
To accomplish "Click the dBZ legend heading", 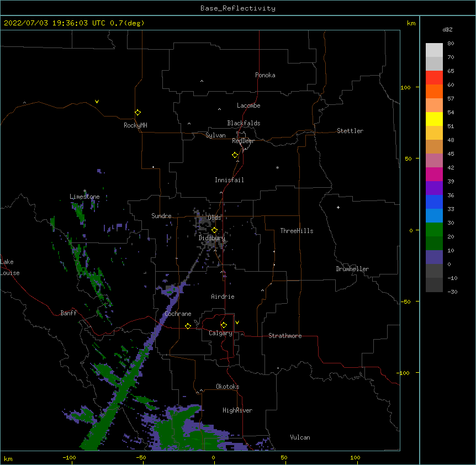I will 447,29.
